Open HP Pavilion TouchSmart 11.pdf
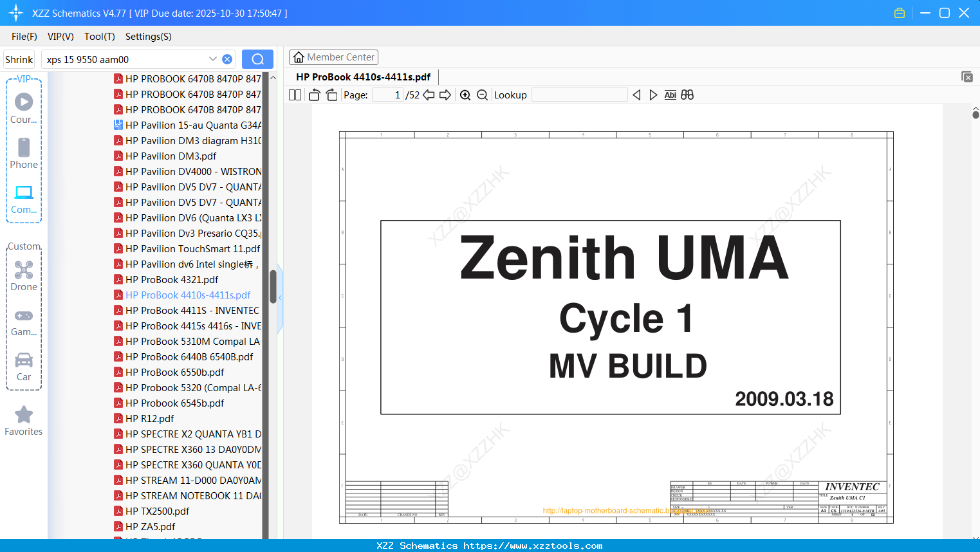The image size is (980, 552). coord(187,249)
